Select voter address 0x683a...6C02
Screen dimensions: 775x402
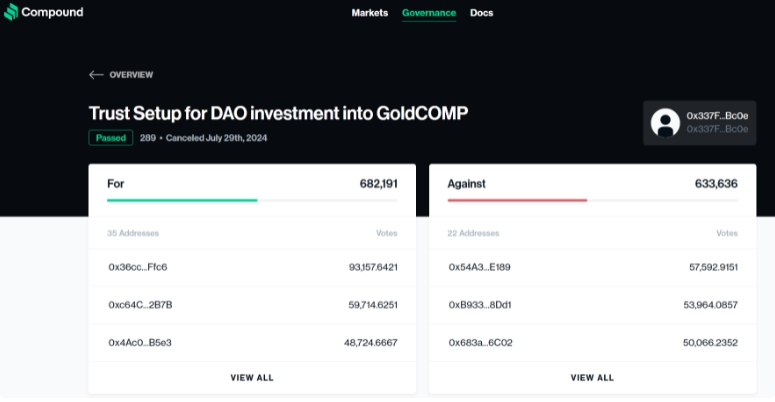[x=480, y=342]
